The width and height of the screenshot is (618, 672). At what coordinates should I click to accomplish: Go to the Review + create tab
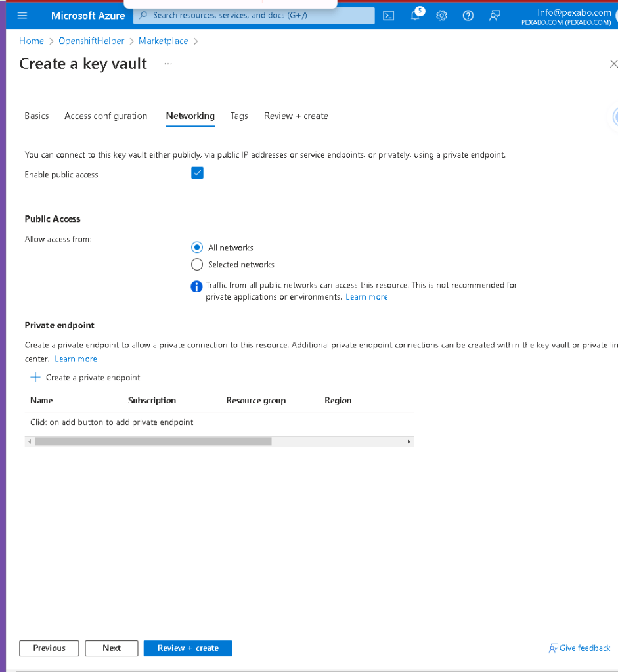click(x=296, y=116)
